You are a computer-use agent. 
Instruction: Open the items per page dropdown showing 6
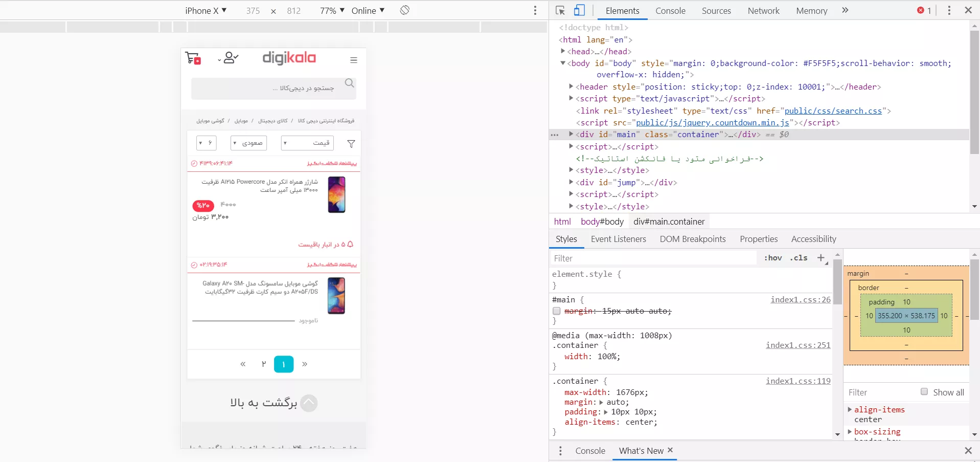[x=207, y=143]
